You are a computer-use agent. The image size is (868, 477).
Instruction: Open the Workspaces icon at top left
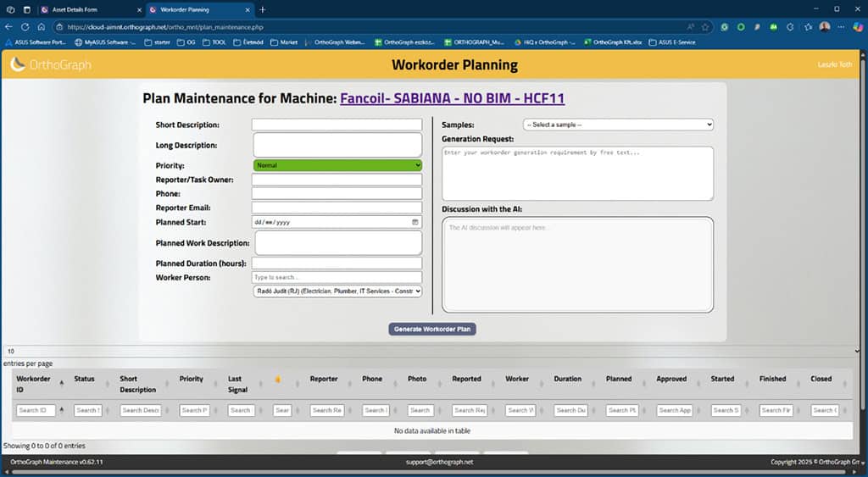[x=10, y=9]
